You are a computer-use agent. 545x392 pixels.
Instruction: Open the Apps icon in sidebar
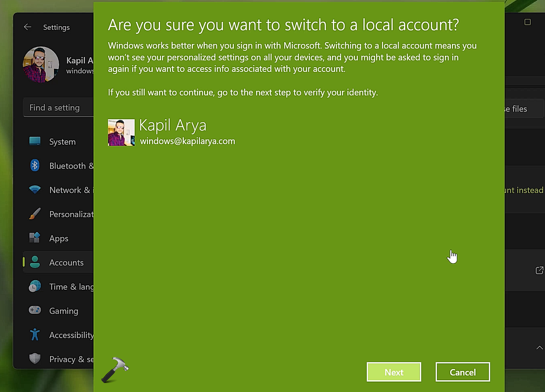[x=35, y=238]
